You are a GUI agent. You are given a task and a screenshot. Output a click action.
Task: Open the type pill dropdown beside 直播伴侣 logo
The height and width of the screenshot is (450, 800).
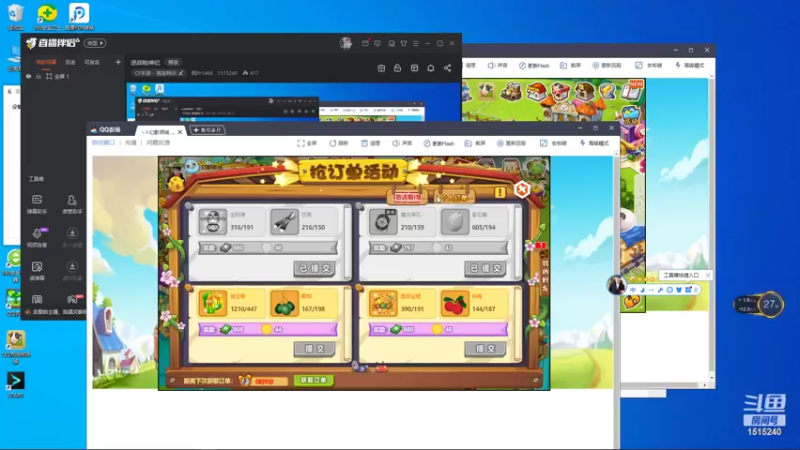click(95, 43)
